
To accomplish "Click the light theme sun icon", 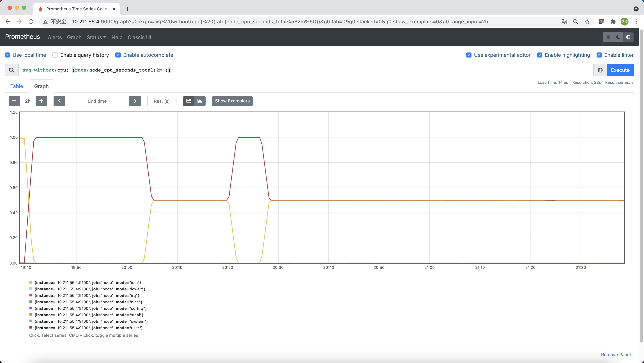I will click(x=608, y=37).
